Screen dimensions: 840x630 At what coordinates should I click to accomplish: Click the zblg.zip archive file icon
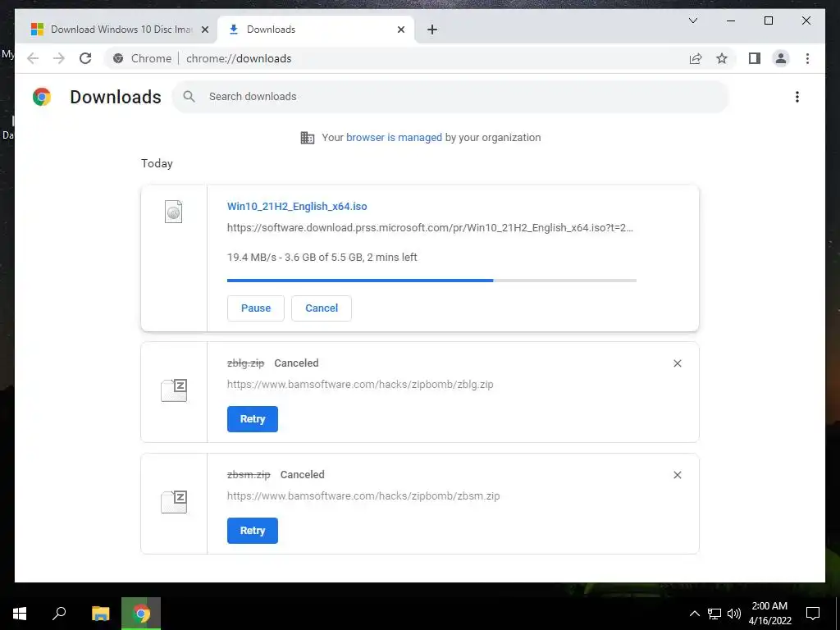coord(174,390)
